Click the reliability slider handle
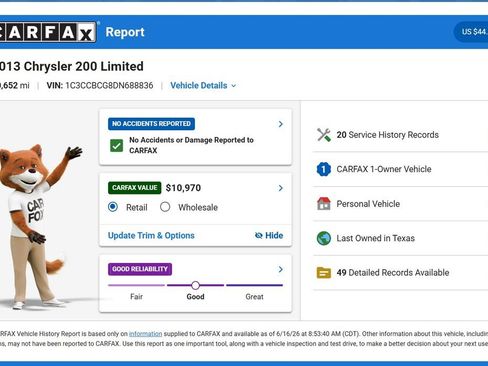488x366 pixels. [x=196, y=285]
